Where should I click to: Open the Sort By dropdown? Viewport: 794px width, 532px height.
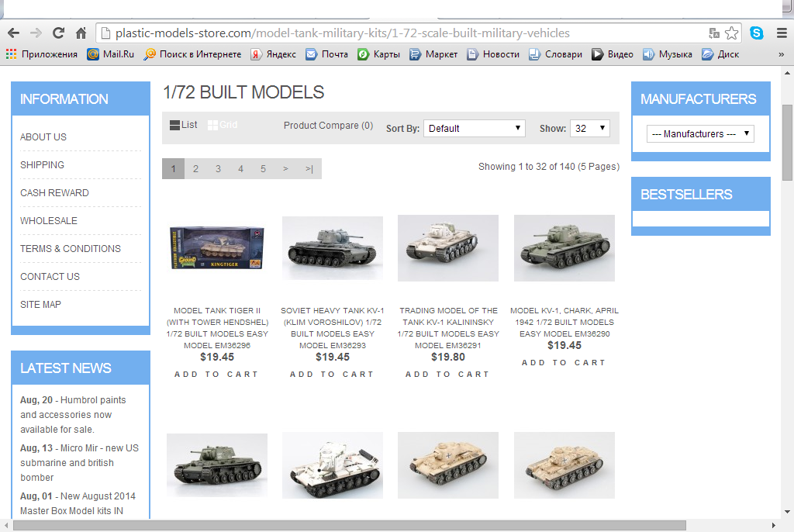pyautogui.click(x=475, y=129)
